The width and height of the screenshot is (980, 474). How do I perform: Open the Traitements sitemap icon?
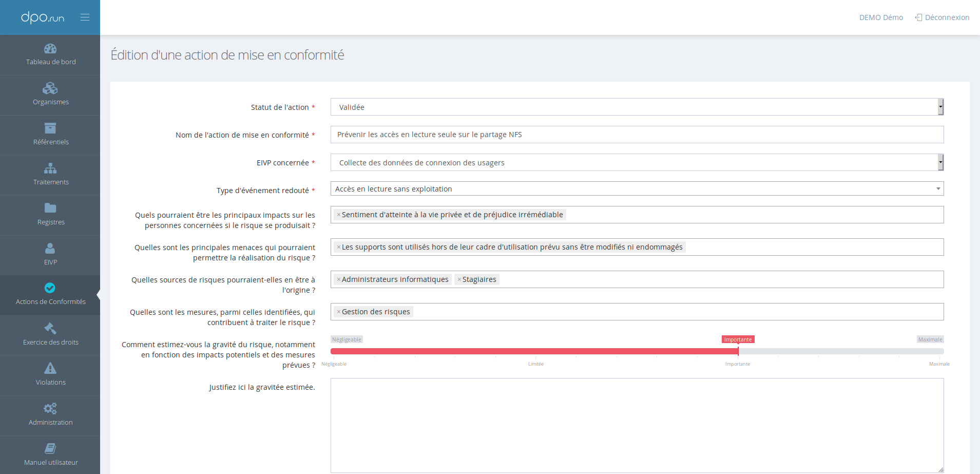pyautogui.click(x=50, y=168)
